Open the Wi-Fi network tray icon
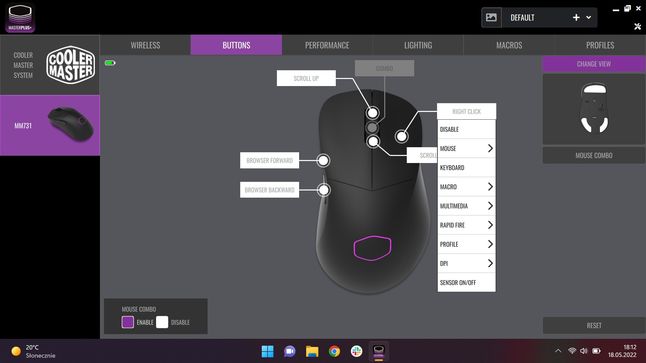Viewport: 646px width, 363px height. tap(572, 351)
